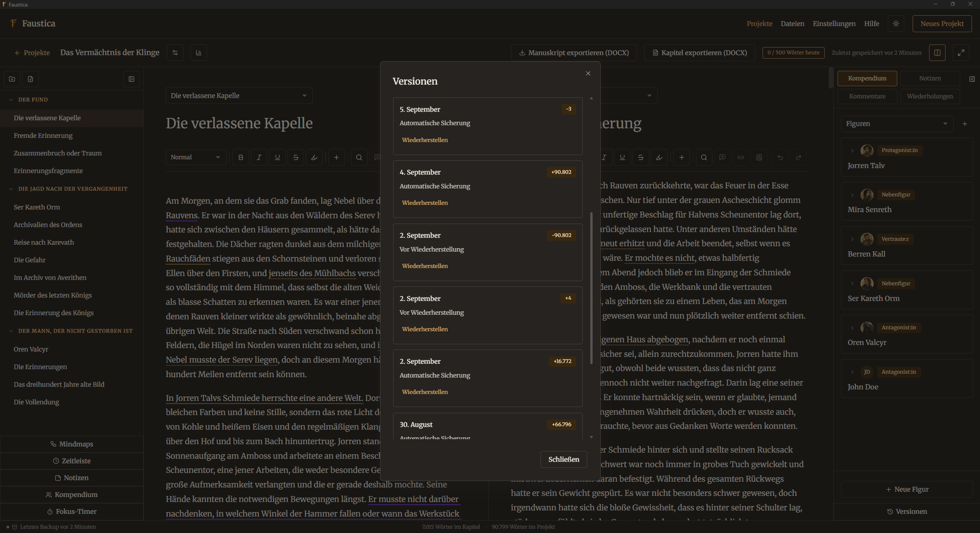Add a new figure with plus icon

pyautogui.click(x=965, y=124)
